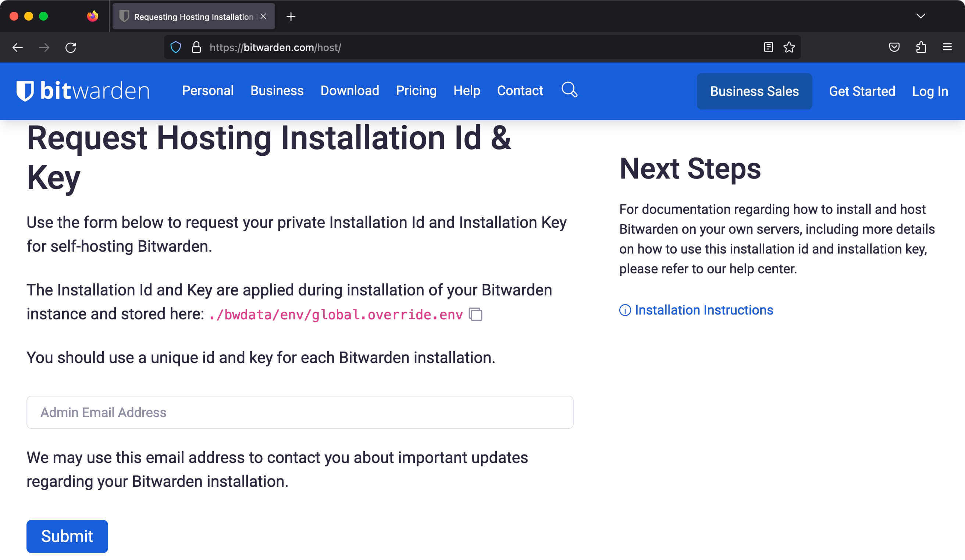Reload the page with the refresh icon
The height and width of the screenshot is (560, 965).
click(71, 47)
